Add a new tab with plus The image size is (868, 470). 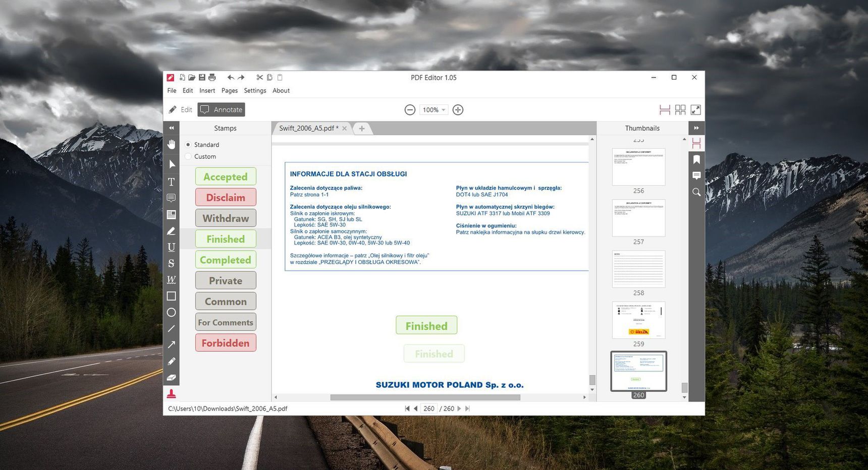(x=362, y=129)
